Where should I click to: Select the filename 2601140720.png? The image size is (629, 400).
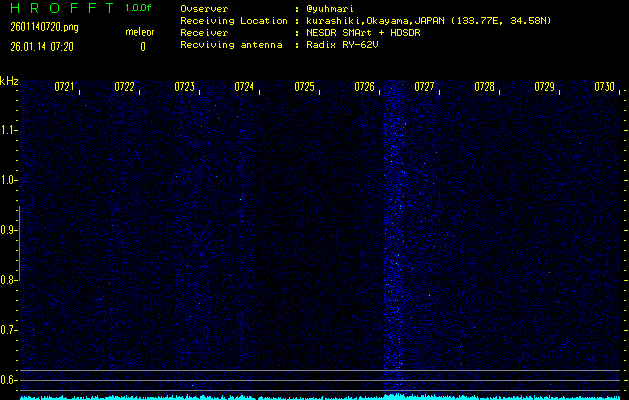(x=45, y=27)
